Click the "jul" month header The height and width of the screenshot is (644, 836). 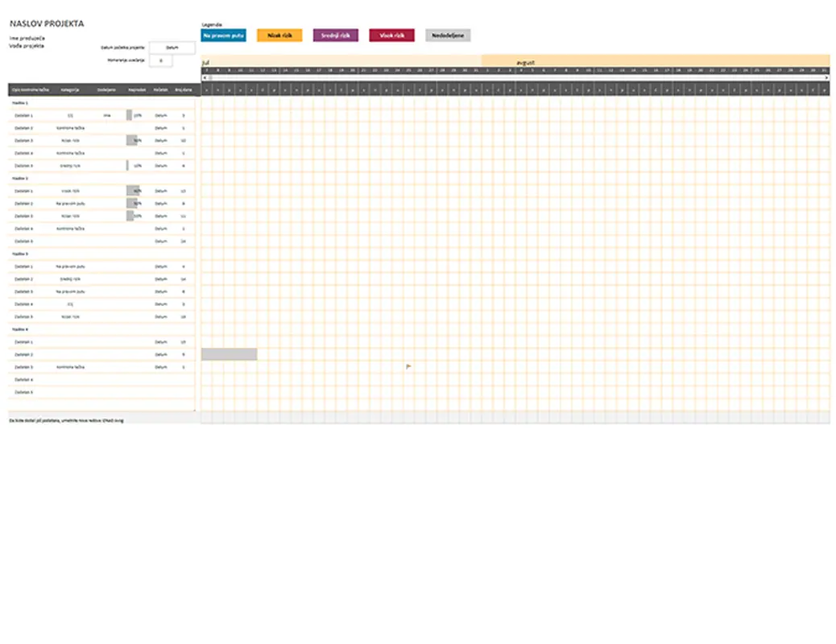(206, 62)
